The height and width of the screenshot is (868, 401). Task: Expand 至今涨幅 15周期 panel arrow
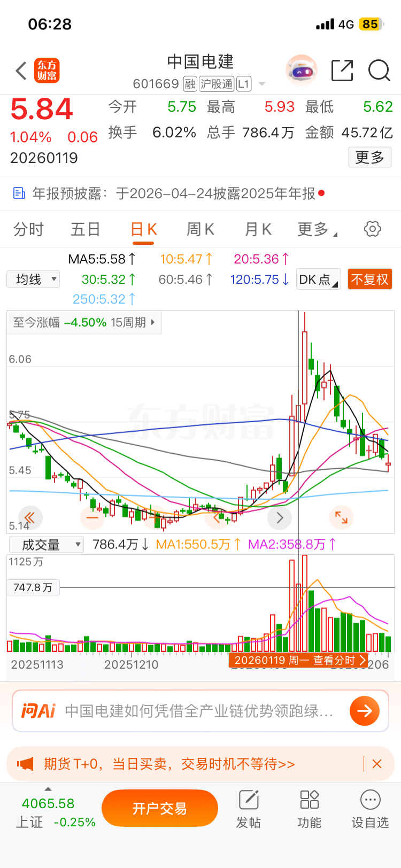pyautogui.click(x=153, y=322)
